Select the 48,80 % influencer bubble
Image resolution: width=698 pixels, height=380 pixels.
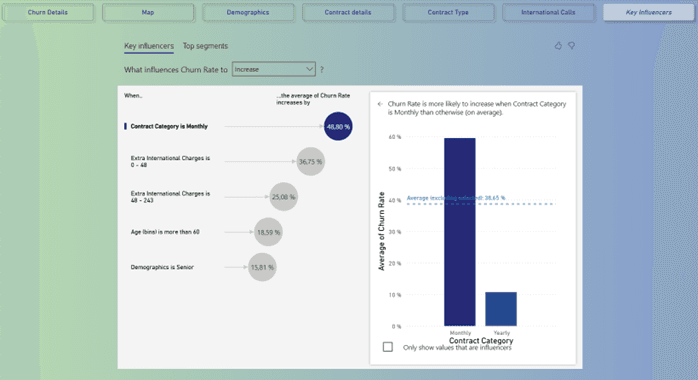(338, 126)
